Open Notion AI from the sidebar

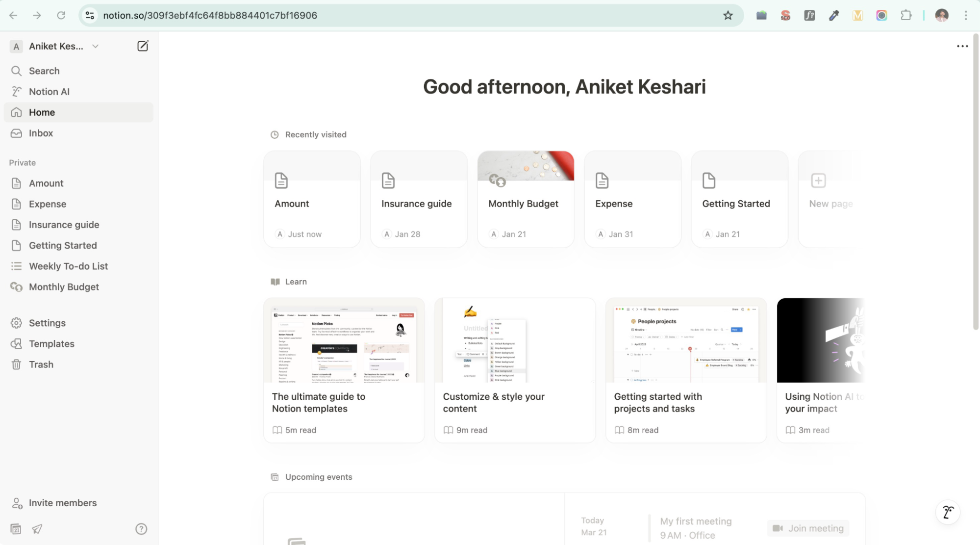point(50,91)
